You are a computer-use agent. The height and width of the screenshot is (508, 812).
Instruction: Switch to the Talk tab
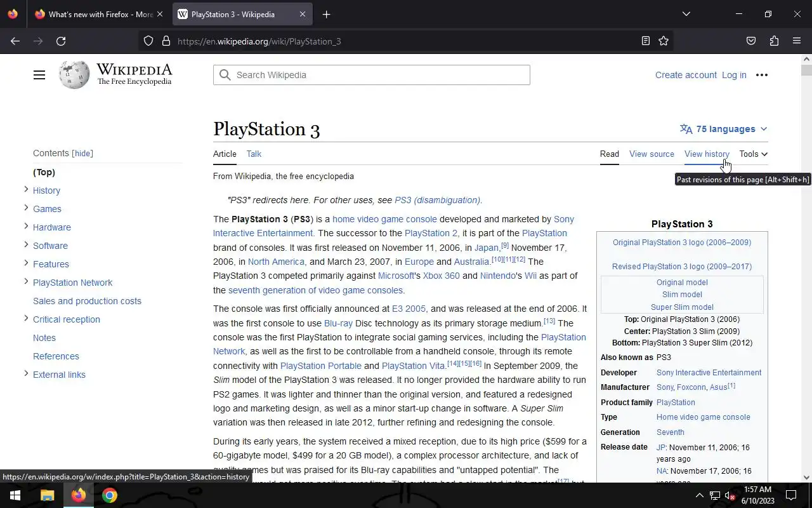coord(254,154)
